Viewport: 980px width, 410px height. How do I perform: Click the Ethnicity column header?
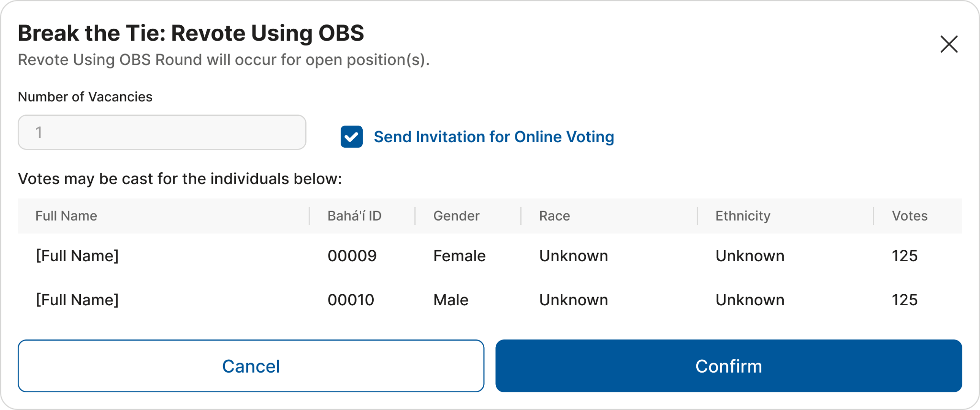[743, 216]
